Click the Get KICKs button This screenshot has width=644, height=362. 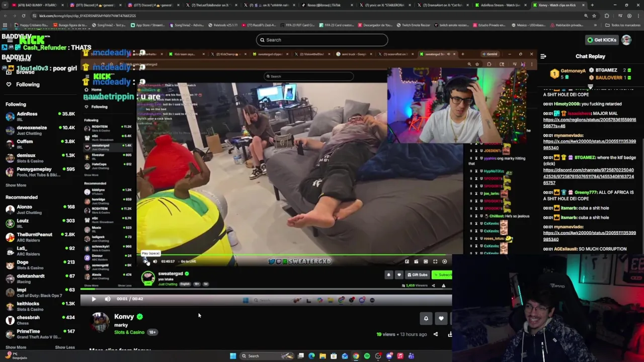(601, 40)
